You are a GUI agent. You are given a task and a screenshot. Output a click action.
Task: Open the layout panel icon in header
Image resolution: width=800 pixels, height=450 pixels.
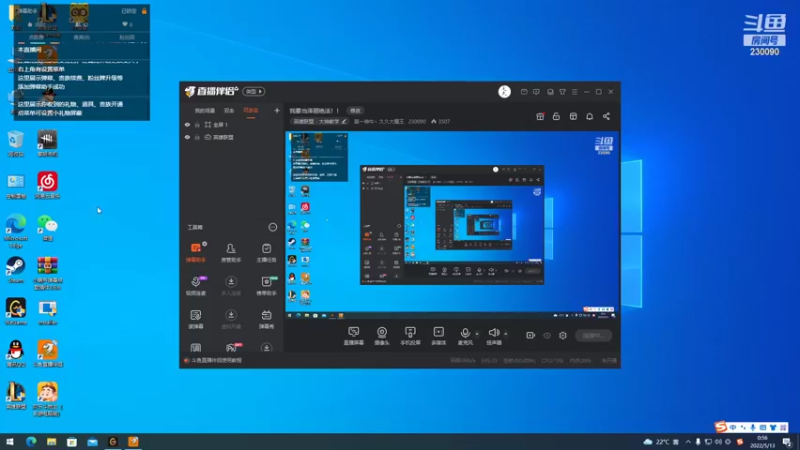573,116
